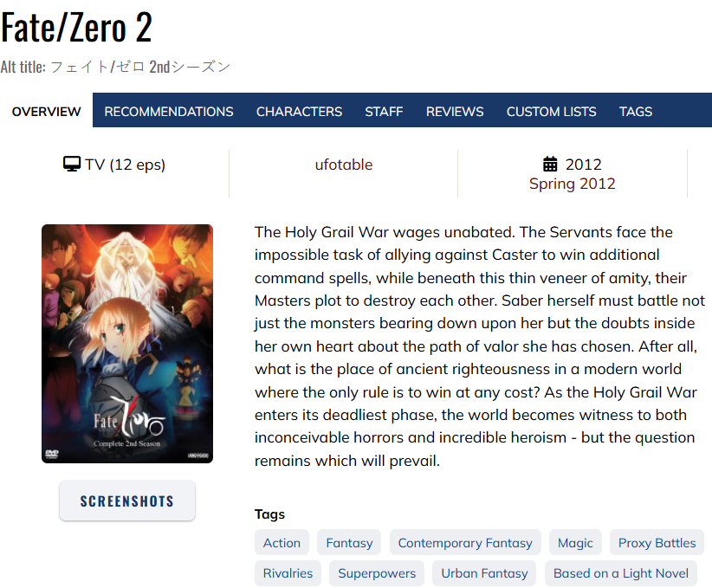Click the Magic tag
This screenshot has height=588, width=712.
(x=575, y=543)
